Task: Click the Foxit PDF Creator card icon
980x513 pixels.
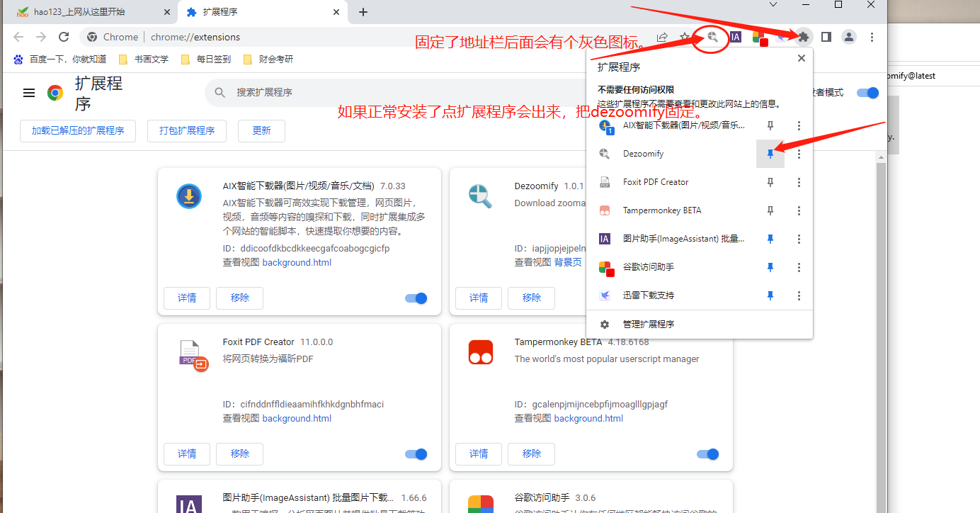Action: click(193, 355)
